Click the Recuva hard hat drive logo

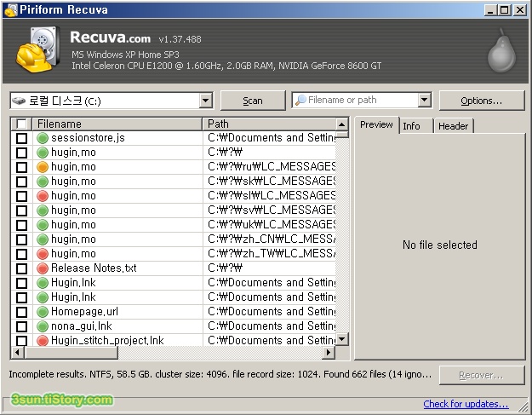[x=38, y=49]
